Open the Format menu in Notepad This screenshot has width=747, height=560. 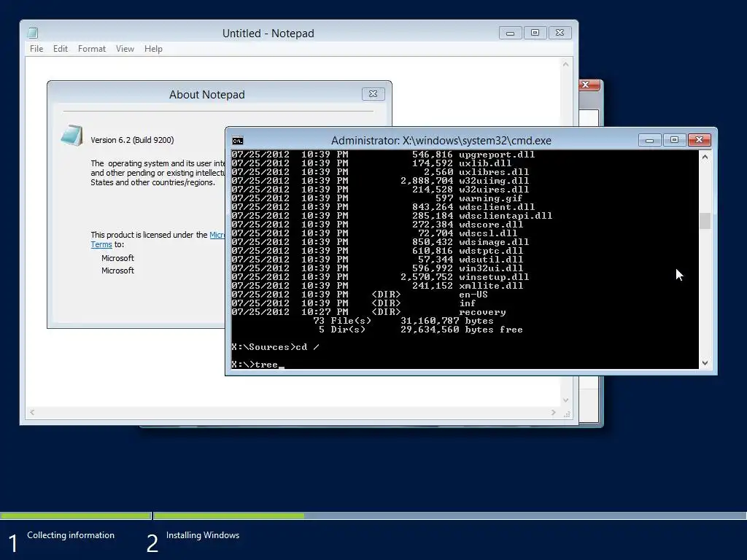[x=91, y=49]
